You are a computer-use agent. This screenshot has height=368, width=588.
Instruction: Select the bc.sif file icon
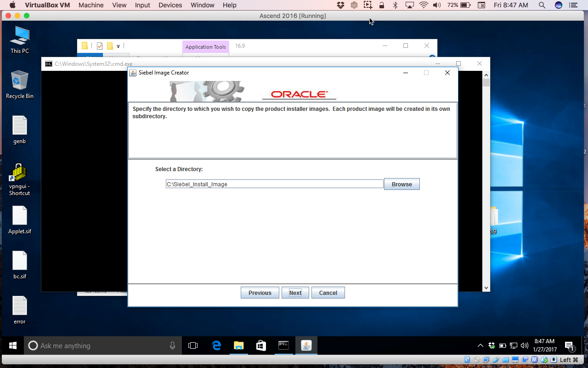pos(20,265)
